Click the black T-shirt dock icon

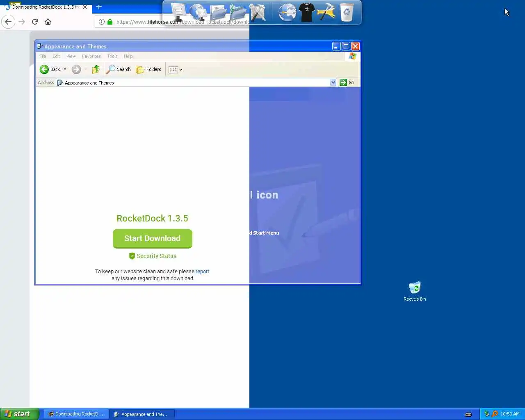[307, 12]
